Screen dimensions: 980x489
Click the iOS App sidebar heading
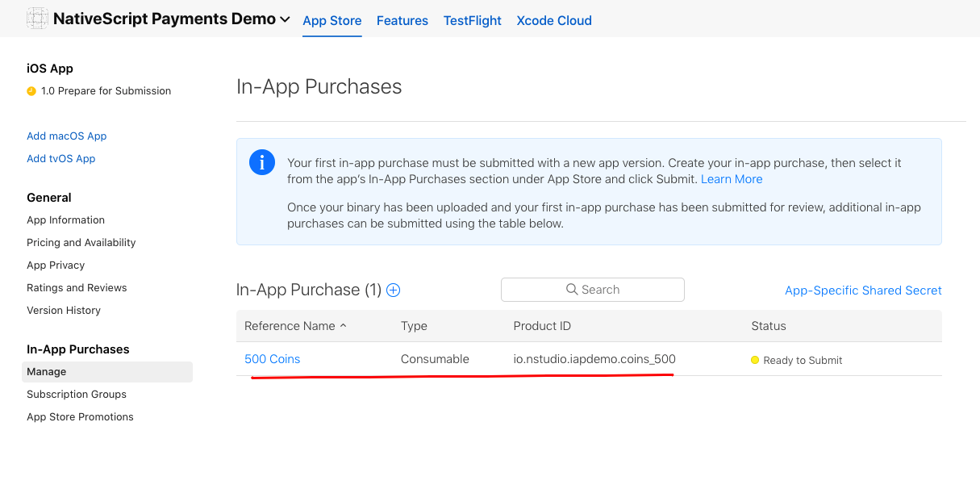50,69
